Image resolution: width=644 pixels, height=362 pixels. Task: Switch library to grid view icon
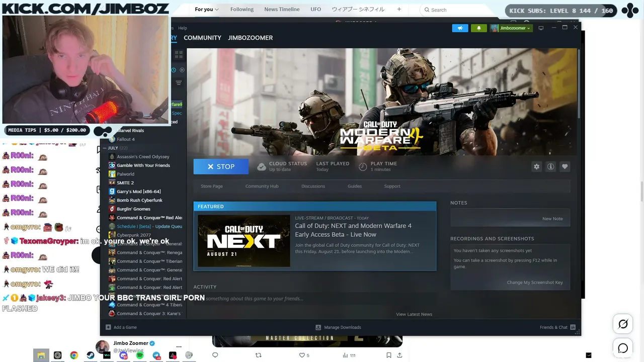coord(179,54)
